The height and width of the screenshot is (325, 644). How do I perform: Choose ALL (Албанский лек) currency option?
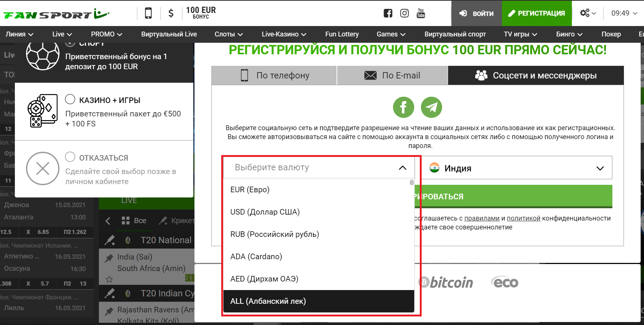319,301
